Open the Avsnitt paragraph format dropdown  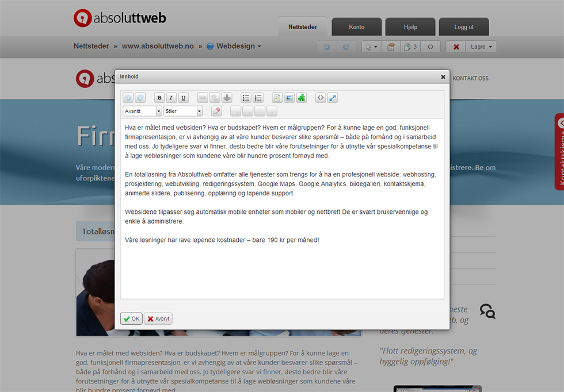[143, 111]
